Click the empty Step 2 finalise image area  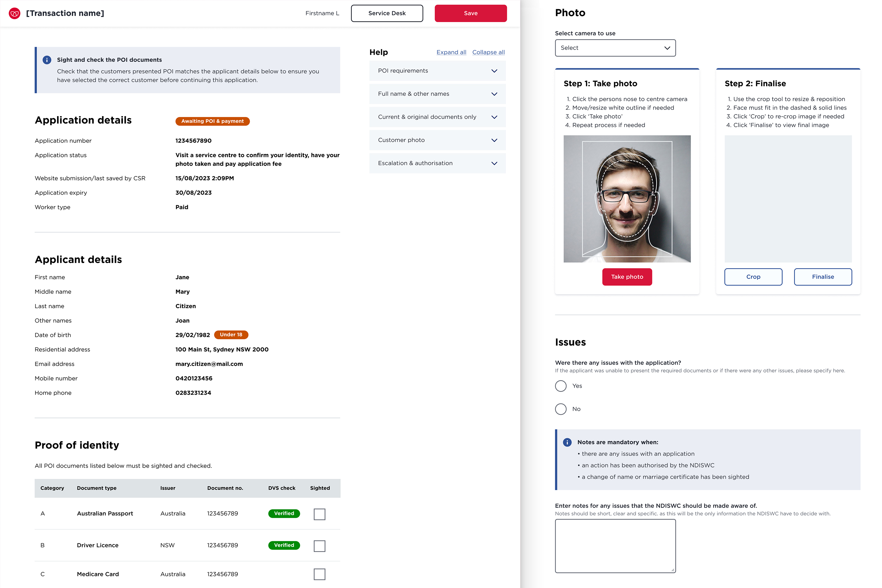[x=788, y=199]
